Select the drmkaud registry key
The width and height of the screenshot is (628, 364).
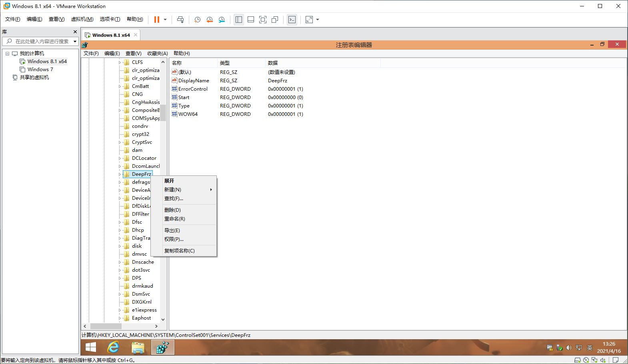click(142, 286)
